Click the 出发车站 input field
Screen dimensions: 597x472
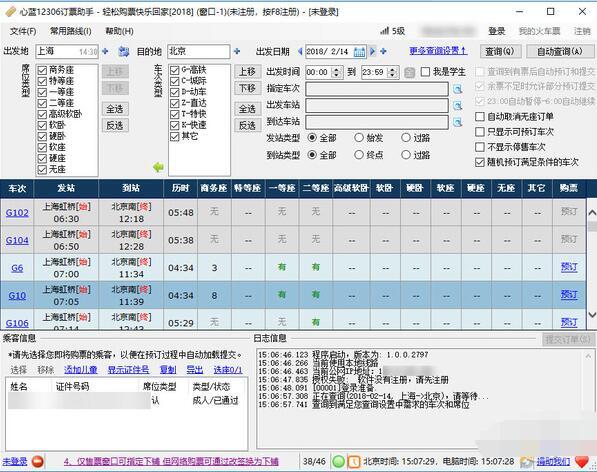point(377,105)
